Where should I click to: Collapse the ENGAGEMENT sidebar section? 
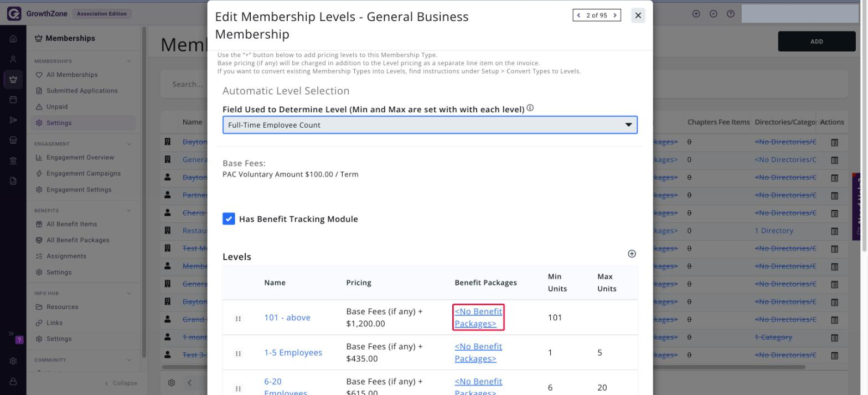pos(129,144)
